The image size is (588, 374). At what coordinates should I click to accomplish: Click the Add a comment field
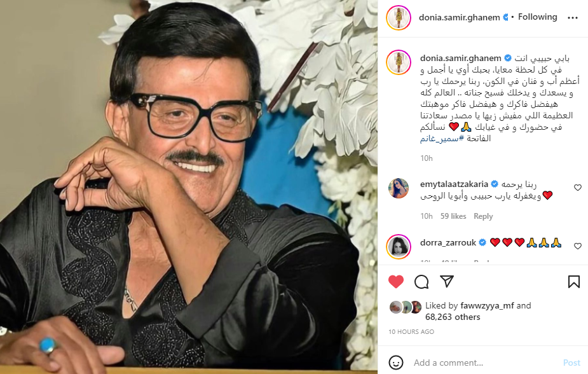pyautogui.click(x=484, y=363)
